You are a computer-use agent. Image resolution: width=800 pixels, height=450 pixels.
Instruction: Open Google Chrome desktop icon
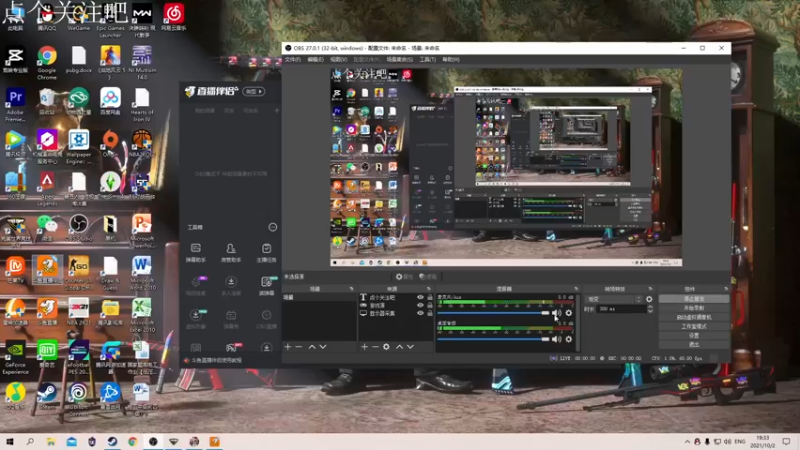coord(47,63)
